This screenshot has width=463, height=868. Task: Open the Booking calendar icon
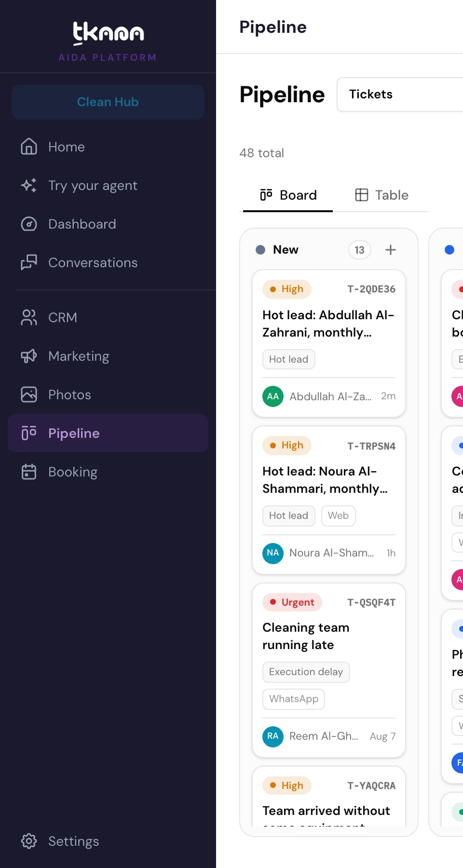(29, 472)
